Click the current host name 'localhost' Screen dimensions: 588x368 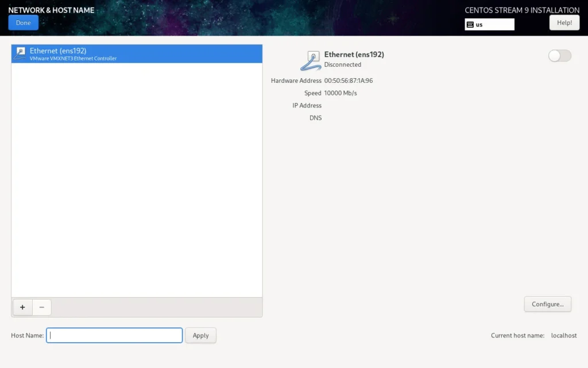pyautogui.click(x=563, y=335)
